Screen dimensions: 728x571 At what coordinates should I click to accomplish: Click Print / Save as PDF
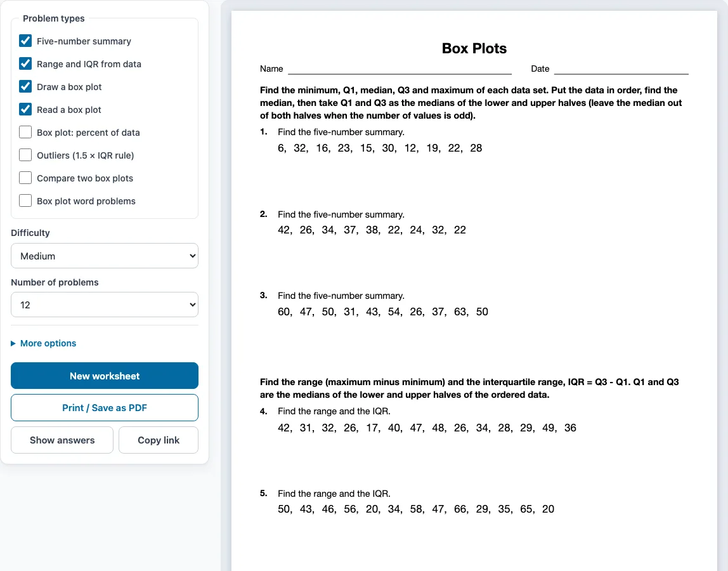(x=105, y=407)
